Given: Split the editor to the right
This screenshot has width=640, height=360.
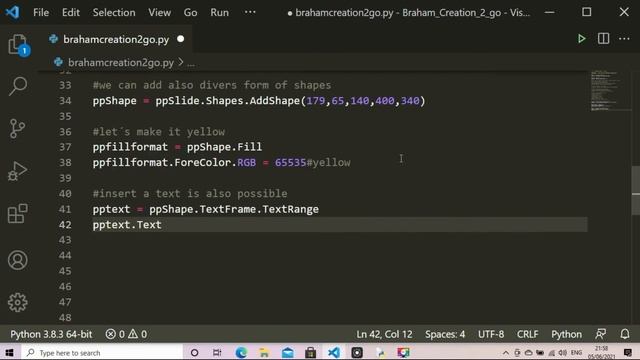Looking at the screenshot, I should coord(603,39).
